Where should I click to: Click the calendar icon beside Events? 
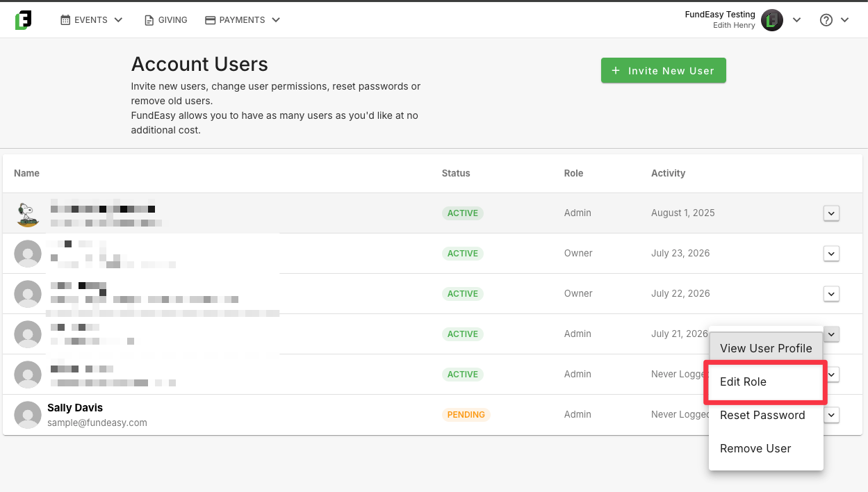coord(65,20)
